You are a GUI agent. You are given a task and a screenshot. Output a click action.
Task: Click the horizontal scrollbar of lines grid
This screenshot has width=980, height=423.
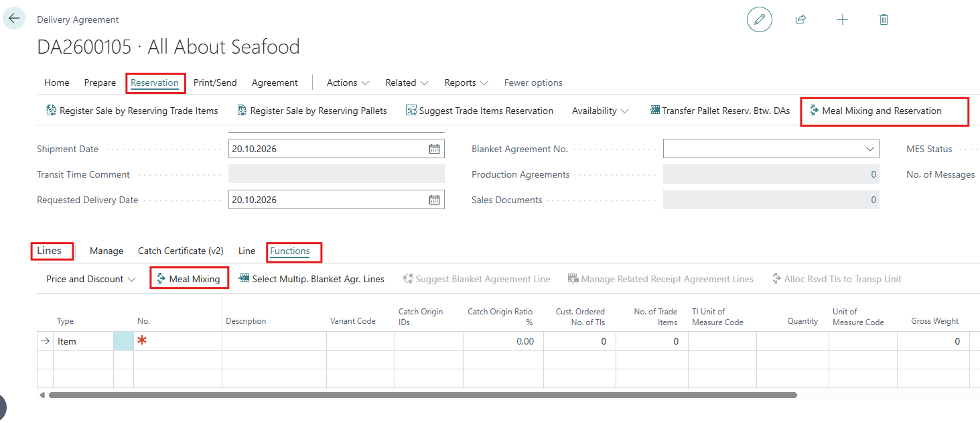423,396
